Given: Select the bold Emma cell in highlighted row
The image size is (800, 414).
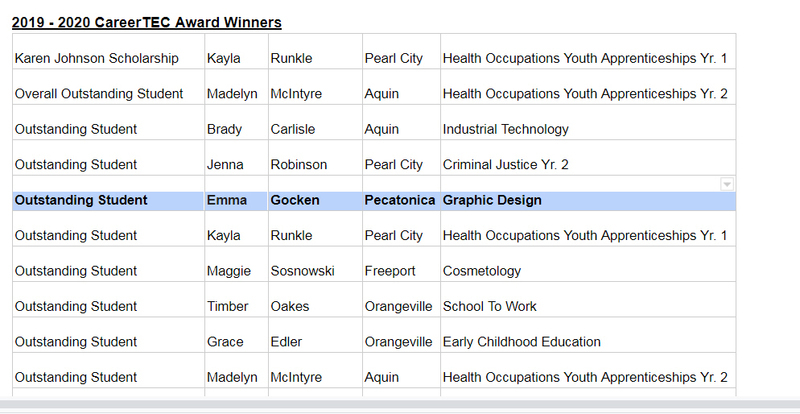Looking at the screenshot, I should [x=227, y=200].
